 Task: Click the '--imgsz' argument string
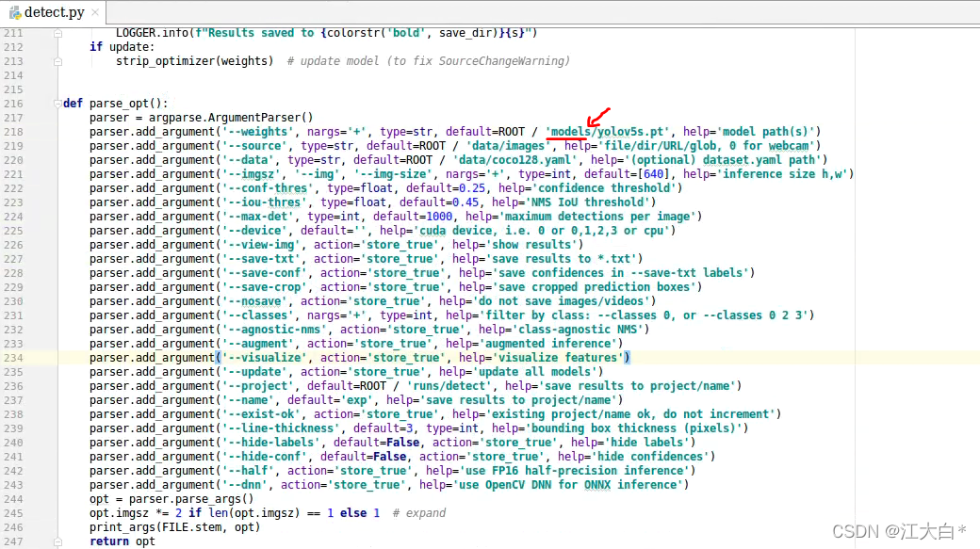(x=251, y=174)
